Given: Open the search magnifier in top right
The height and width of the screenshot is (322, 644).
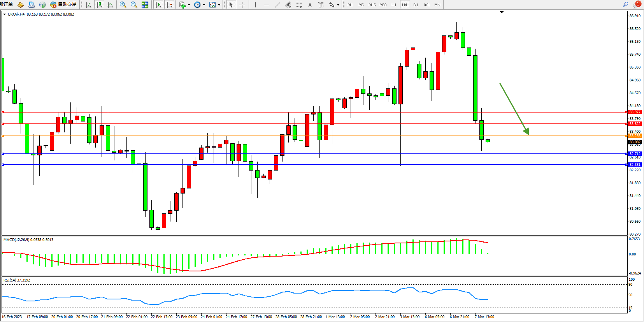Looking at the screenshot, I should click(x=625, y=5).
